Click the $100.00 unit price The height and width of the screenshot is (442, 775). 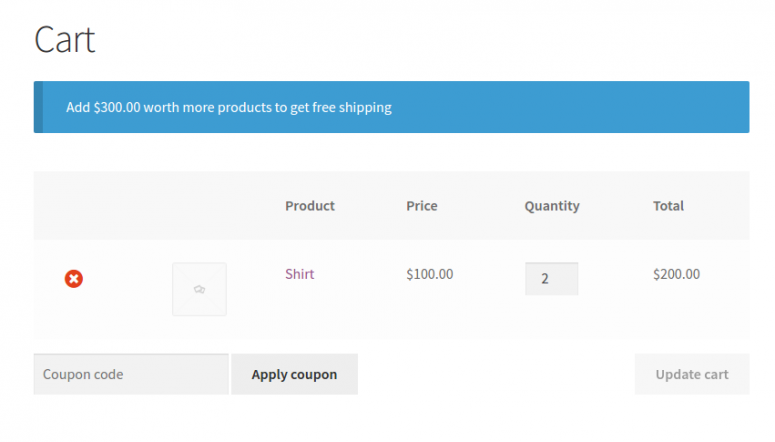tap(430, 274)
